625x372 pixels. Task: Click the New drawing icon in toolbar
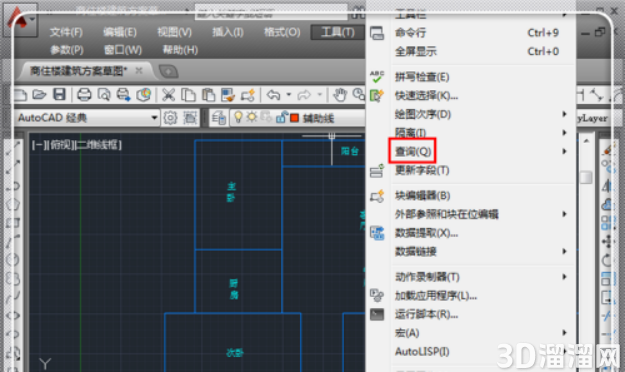pos(20,95)
